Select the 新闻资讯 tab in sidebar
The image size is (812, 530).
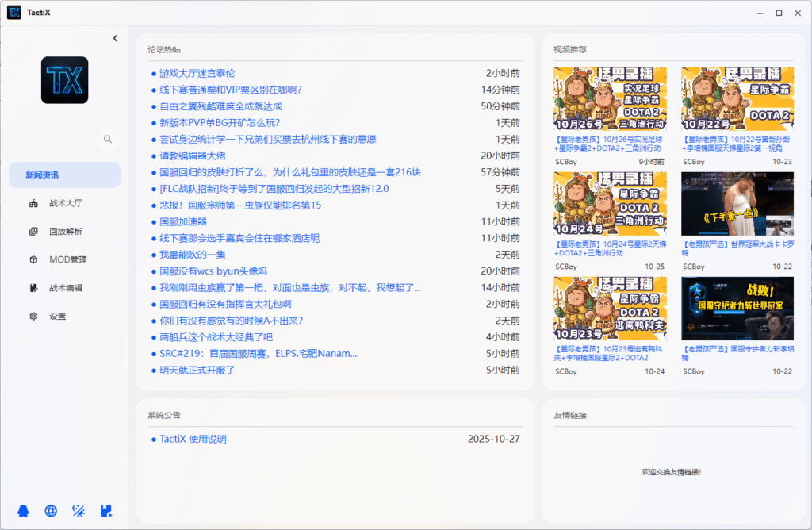[x=64, y=175]
